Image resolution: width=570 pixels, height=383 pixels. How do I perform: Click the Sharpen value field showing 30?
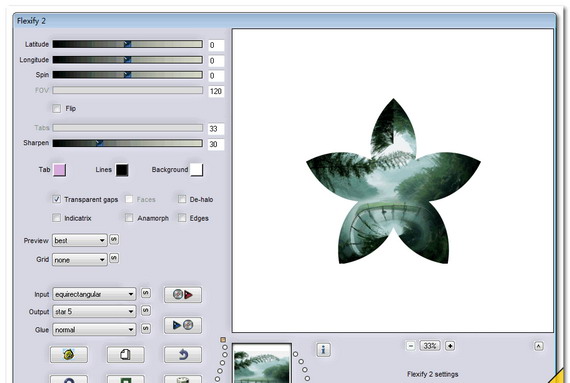pyautogui.click(x=216, y=144)
